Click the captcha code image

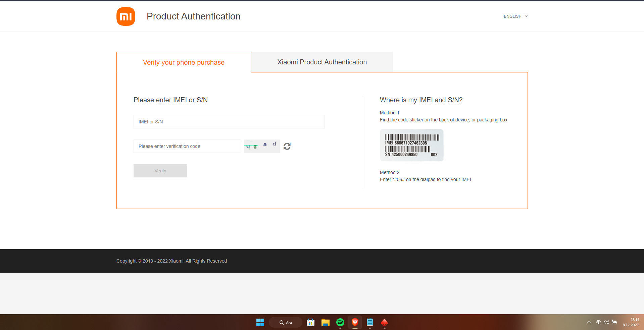pyautogui.click(x=262, y=146)
